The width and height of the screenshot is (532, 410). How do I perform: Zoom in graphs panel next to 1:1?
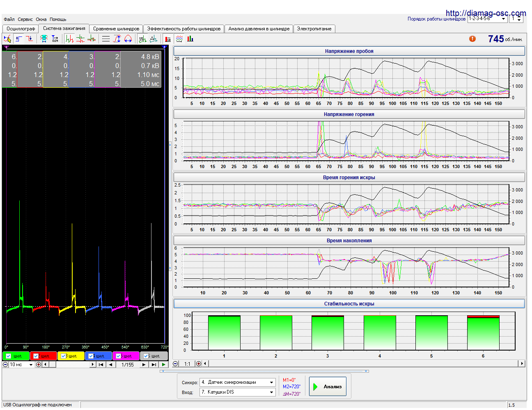[x=199, y=364]
